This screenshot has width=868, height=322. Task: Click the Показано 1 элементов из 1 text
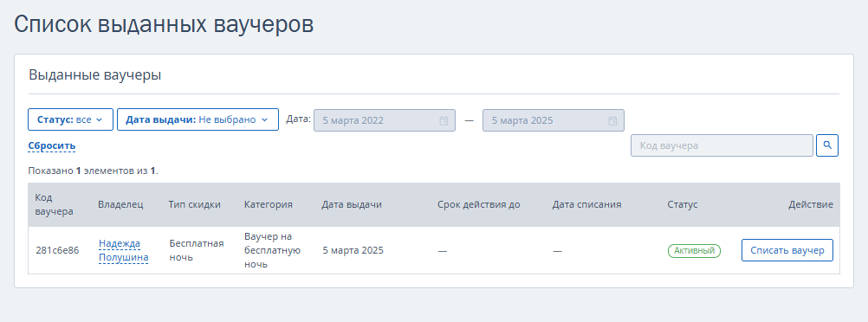click(93, 171)
